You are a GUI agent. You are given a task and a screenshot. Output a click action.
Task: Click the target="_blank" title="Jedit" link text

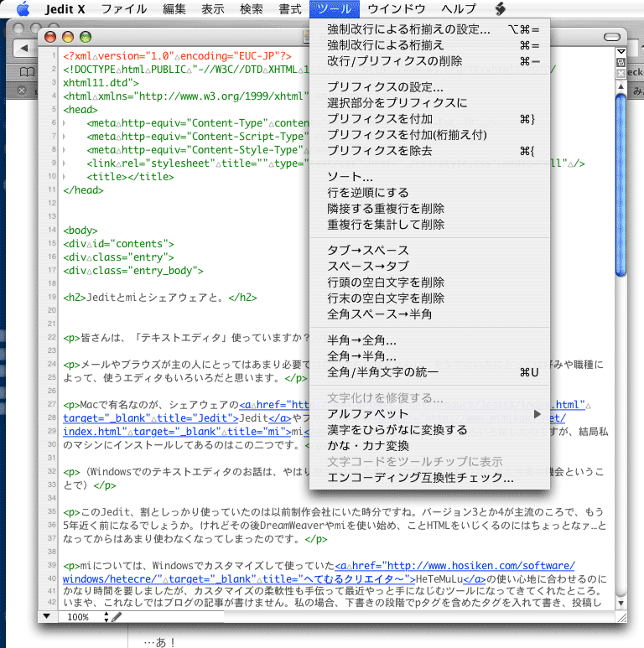(151, 417)
